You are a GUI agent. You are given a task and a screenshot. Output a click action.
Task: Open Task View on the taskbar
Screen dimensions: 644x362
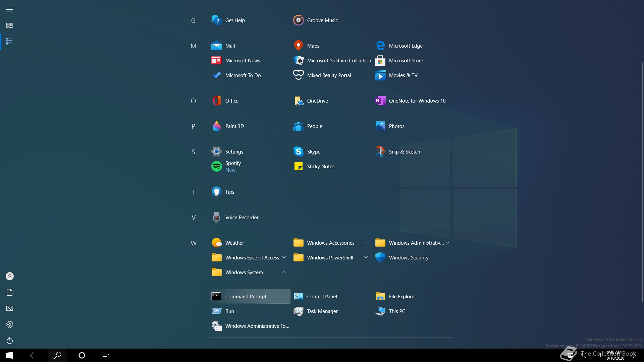pyautogui.click(x=106, y=355)
